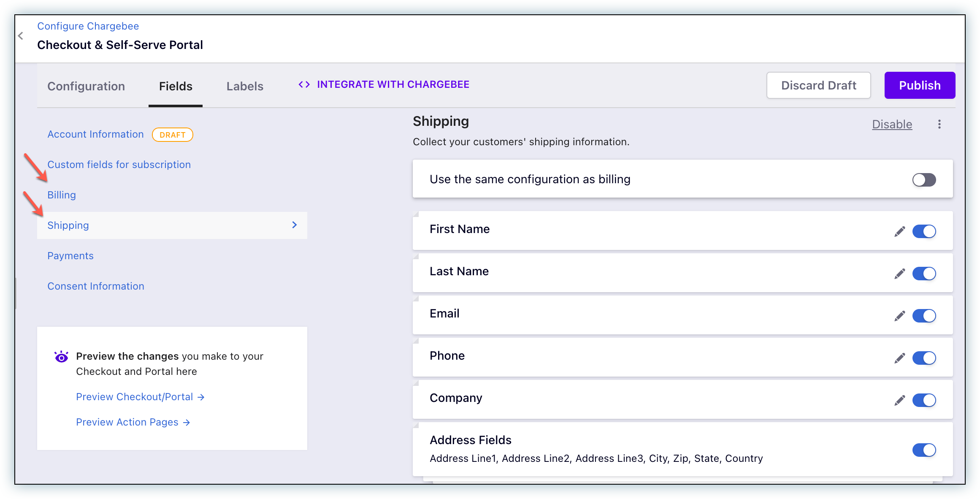Switch to the Configuration tab
980x499 pixels.
pyautogui.click(x=86, y=86)
